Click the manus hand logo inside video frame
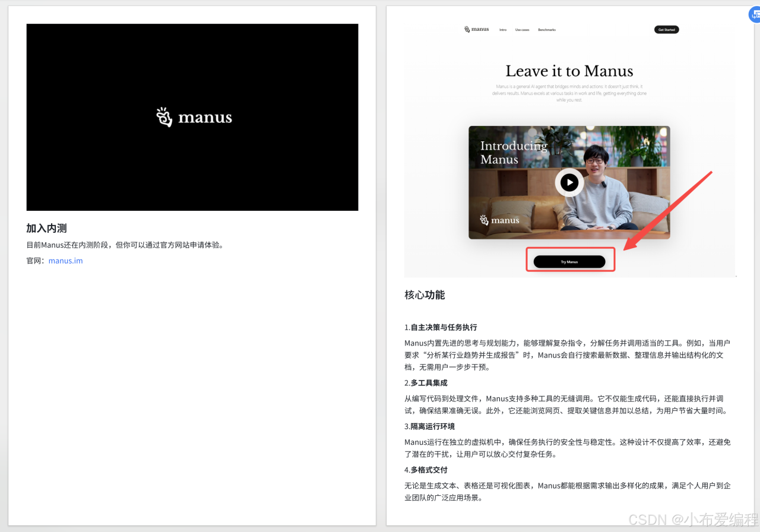The width and height of the screenshot is (760, 532). click(x=499, y=220)
